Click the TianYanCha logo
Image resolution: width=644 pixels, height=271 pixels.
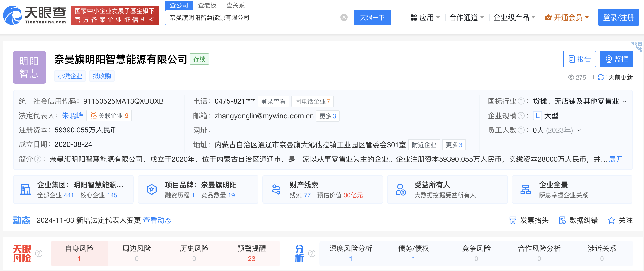pos(35,15)
